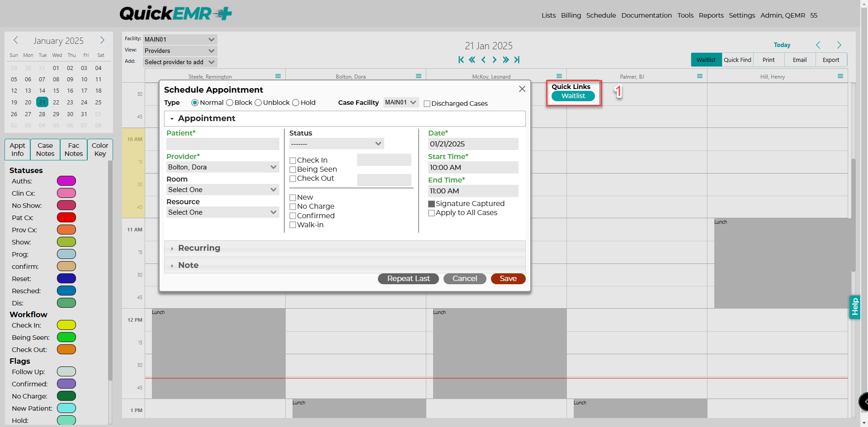
Task: Toggle Discharged Cases checkbox
Action: (427, 103)
